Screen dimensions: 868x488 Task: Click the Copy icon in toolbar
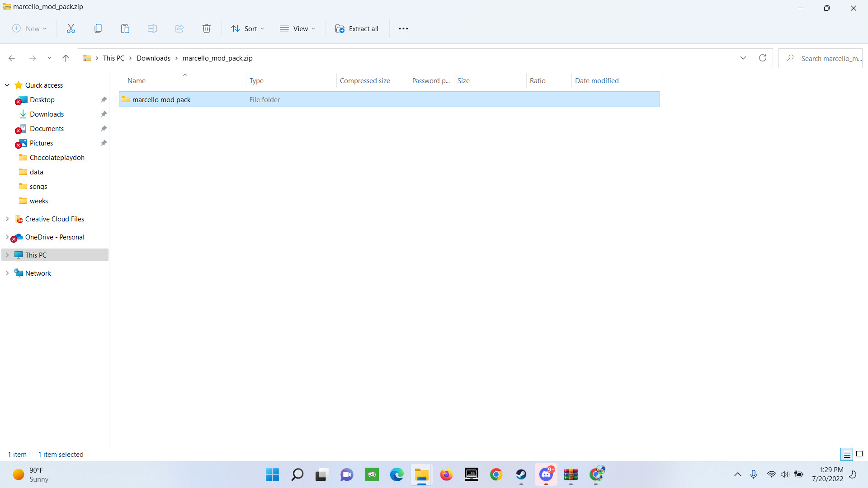pos(98,28)
